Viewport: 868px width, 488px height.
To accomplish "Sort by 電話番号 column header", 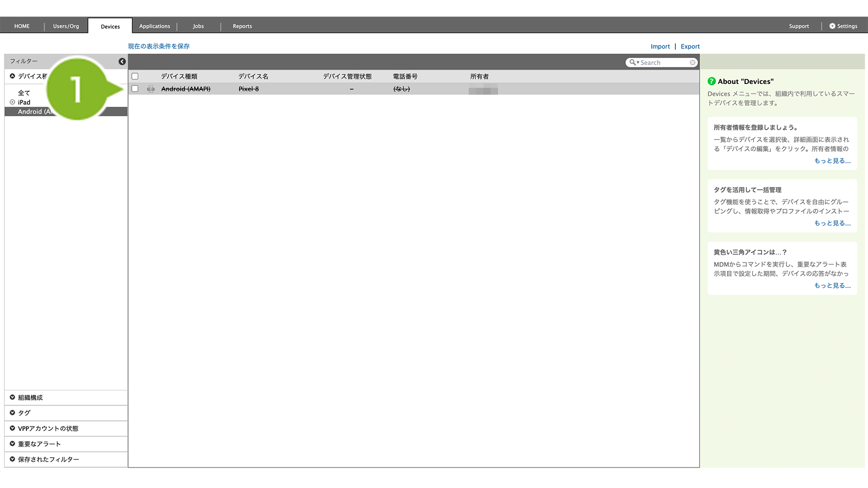I will [405, 76].
